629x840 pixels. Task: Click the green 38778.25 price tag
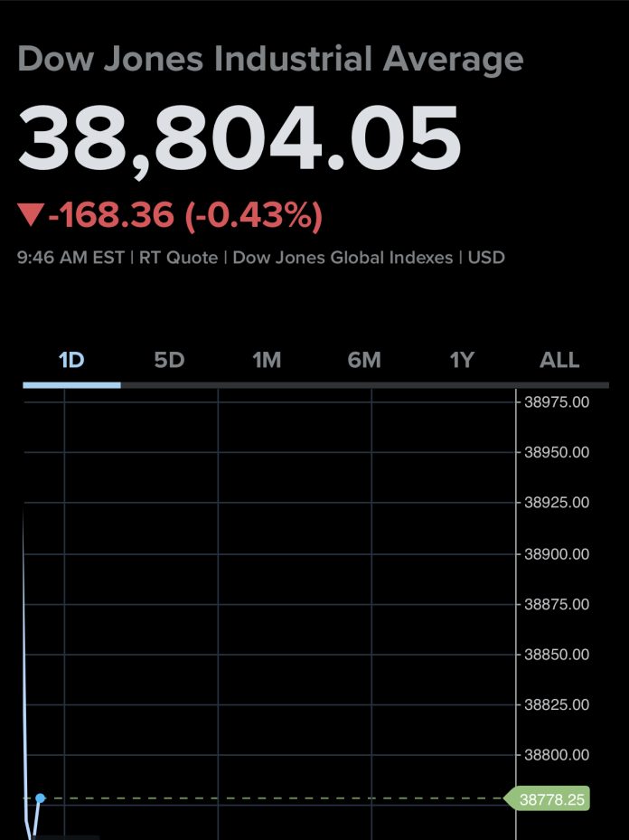point(553,799)
